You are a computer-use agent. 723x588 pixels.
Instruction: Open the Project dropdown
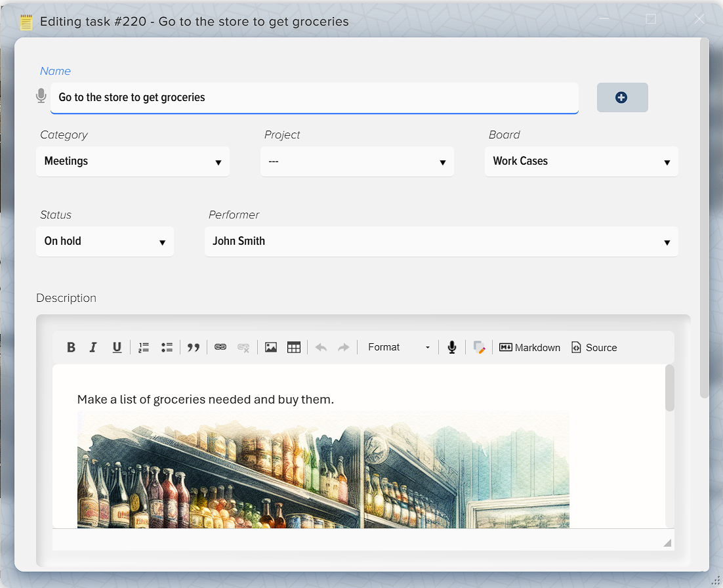tap(357, 161)
